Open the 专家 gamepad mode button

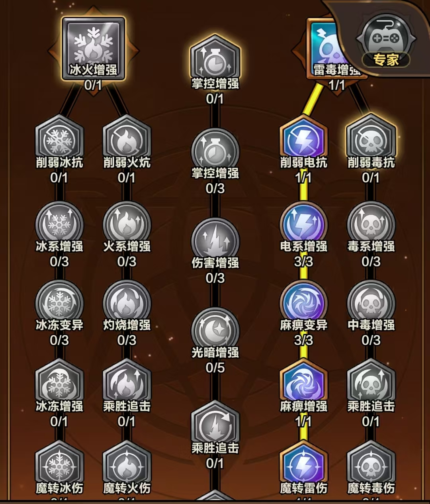(386, 41)
